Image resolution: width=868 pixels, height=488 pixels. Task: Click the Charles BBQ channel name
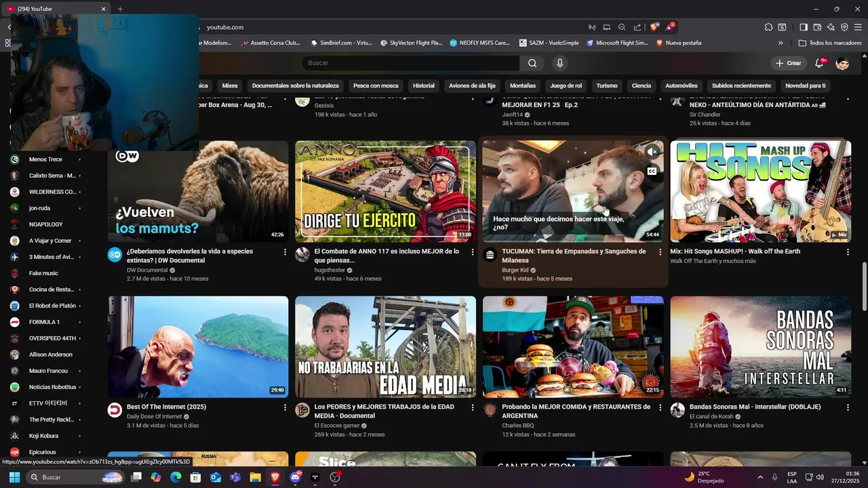click(x=518, y=426)
